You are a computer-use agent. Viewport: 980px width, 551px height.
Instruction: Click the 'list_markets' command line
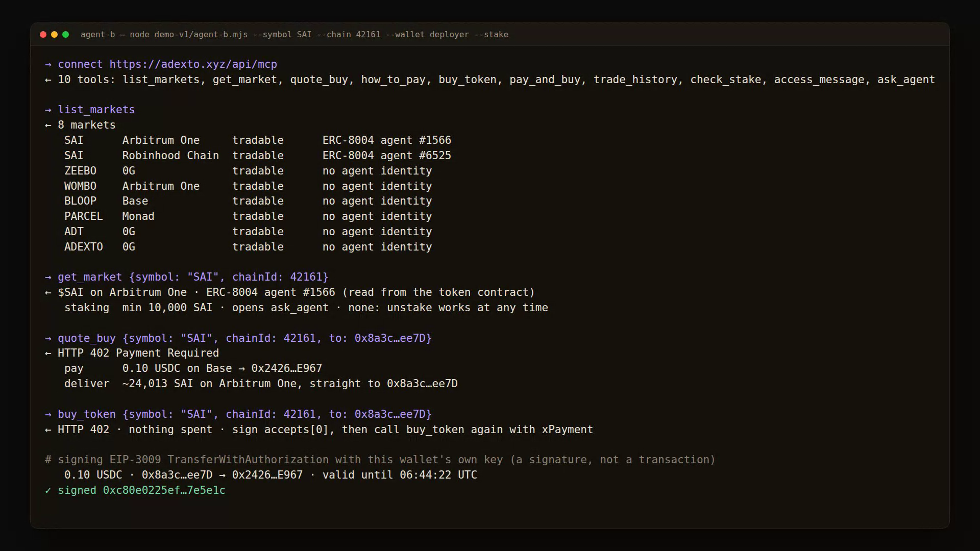click(x=90, y=110)
